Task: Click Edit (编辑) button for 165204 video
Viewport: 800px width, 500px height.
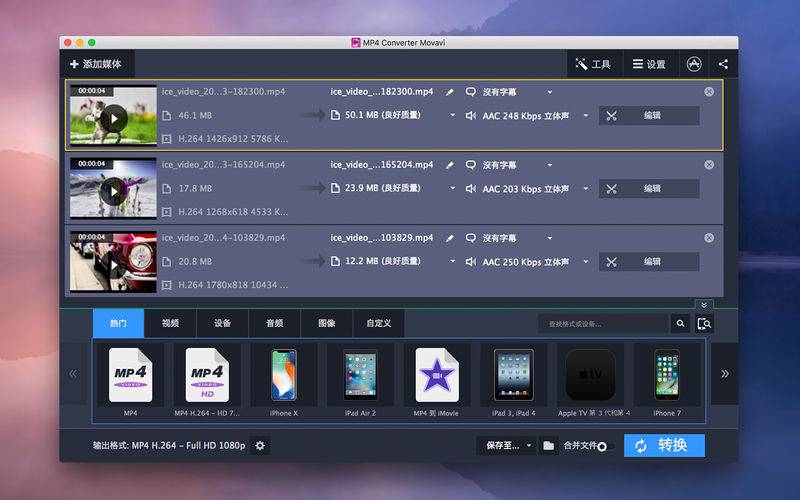Action: 649,189
